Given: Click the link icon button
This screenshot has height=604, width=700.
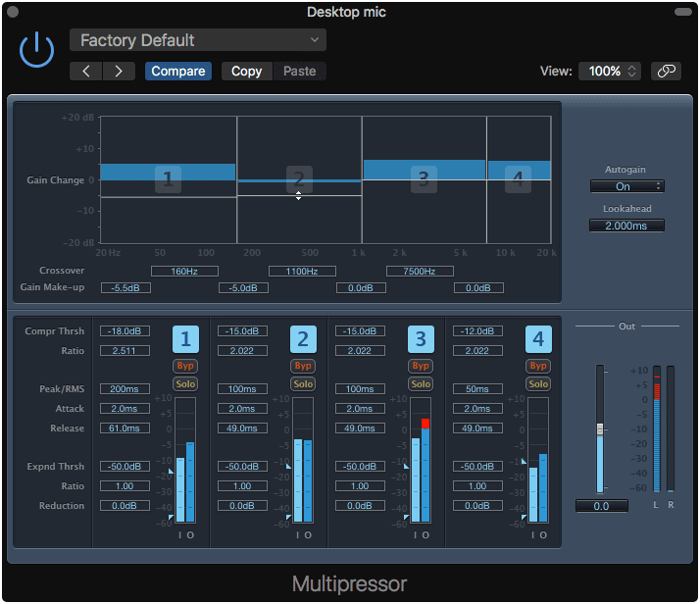Looking at the screenshot, I should (x=666, y=71).
